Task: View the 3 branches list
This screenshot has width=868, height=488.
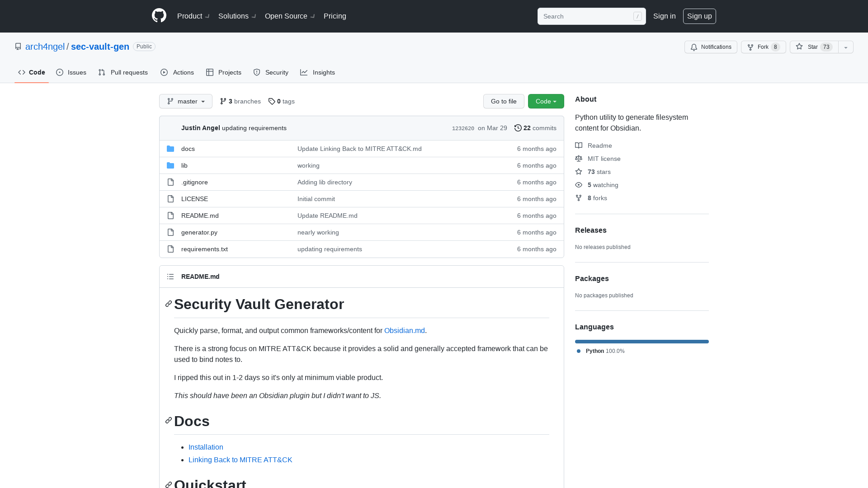Action: [240, 101]
